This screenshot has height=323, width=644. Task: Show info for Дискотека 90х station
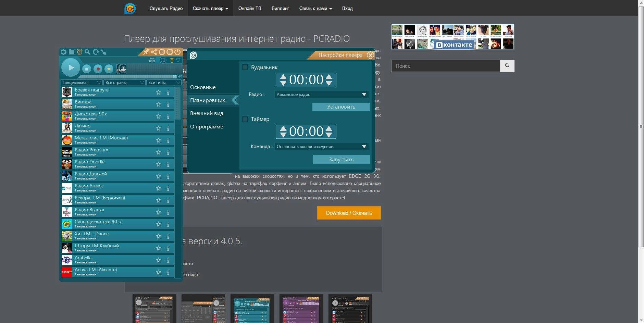(x=168, y=116)
